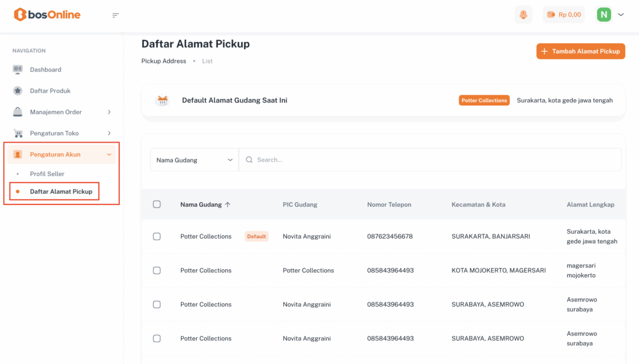Check the Default Potter Collections row checkbox
639x364 pixels.
157,236
